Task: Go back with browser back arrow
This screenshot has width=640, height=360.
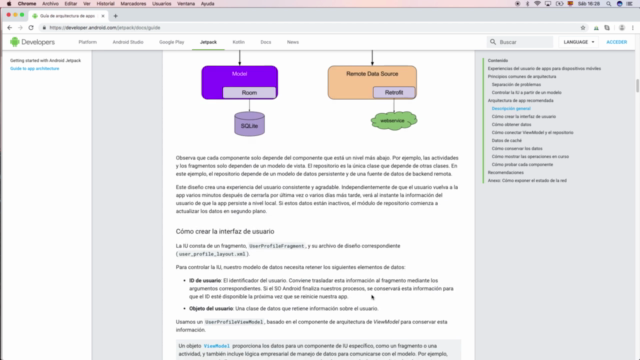Action: 9,28
